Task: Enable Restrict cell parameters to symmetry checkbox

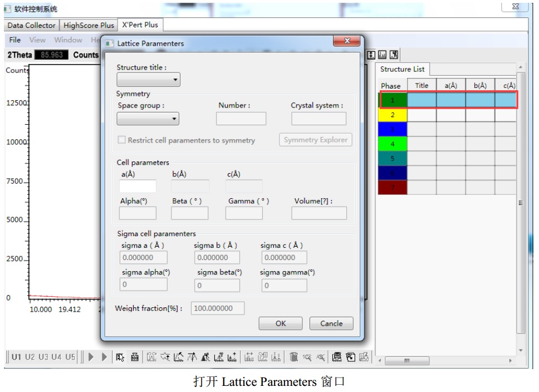Action: (x=121, y=140)
